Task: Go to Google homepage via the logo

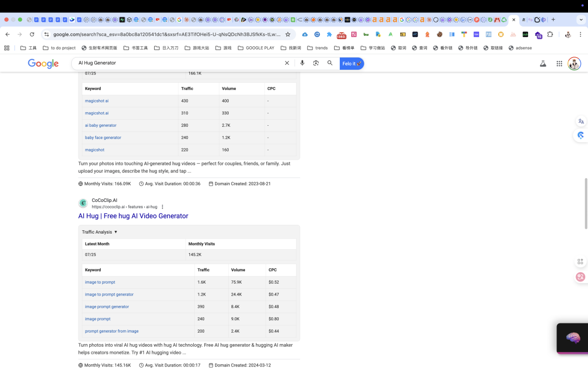Action: click(43, 63)
